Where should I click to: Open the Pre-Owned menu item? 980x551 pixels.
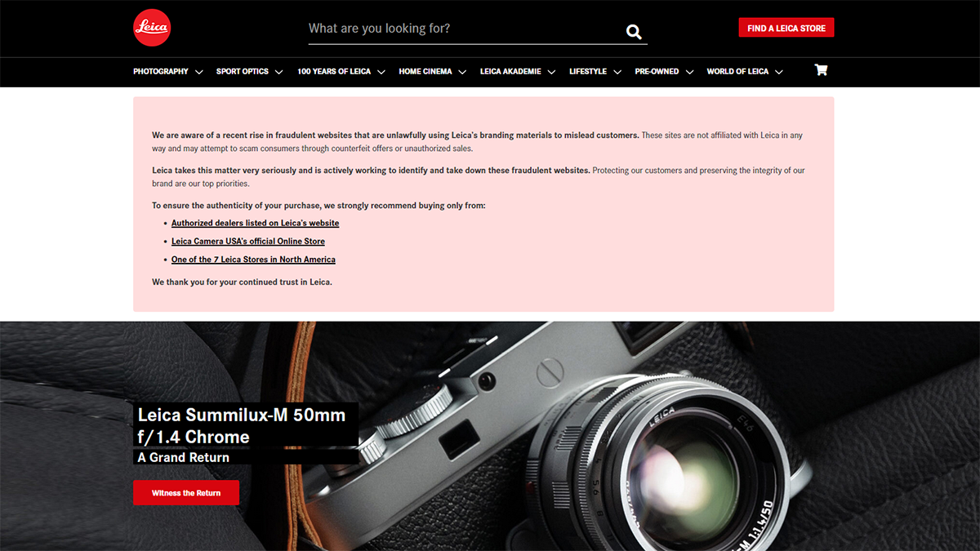pyautogui.click(x=657, y=72)
